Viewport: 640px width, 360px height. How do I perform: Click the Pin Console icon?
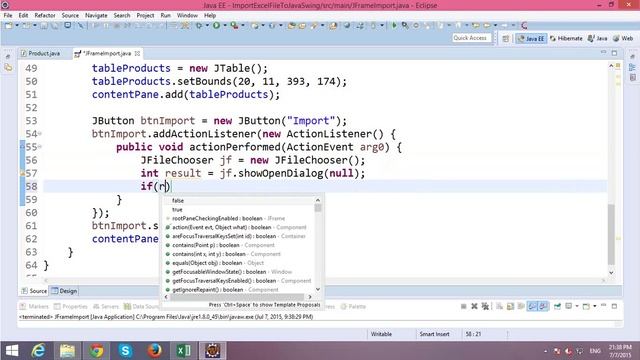tap(557, 306)
